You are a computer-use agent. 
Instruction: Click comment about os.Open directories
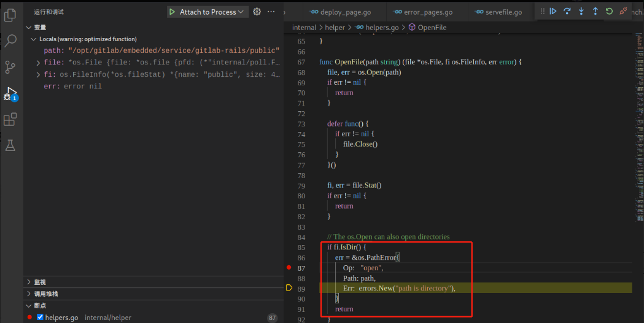[x=388, y=236]
